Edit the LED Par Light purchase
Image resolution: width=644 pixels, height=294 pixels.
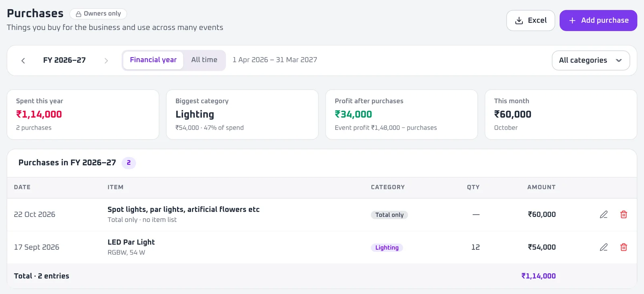click(x=603, y=247)
